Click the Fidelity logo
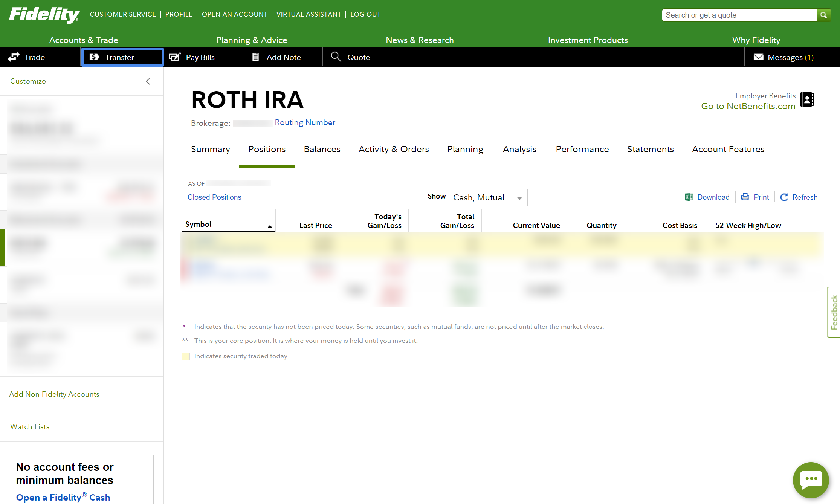 click(44, 15)
